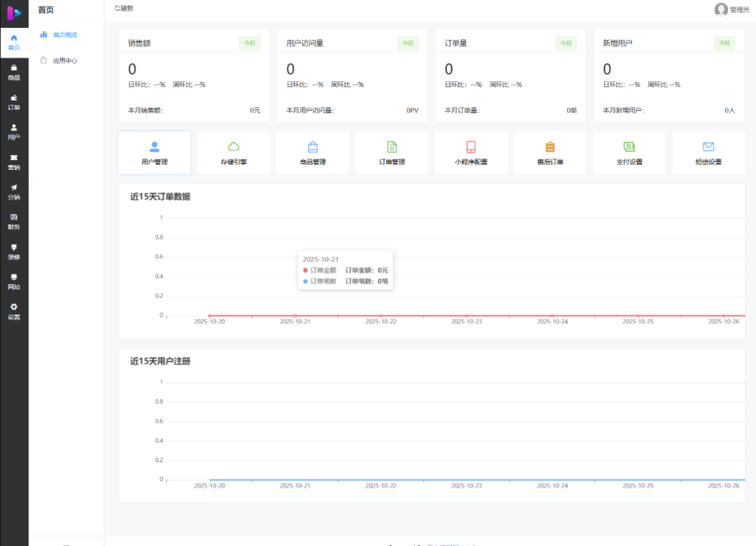Select the 小程序配置 shortcut icon
This screenshot has height=546, width=756.
tap(470, 153)
